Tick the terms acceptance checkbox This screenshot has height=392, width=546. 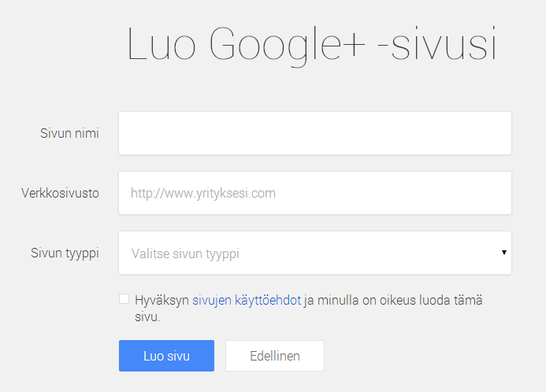[124, 299]
